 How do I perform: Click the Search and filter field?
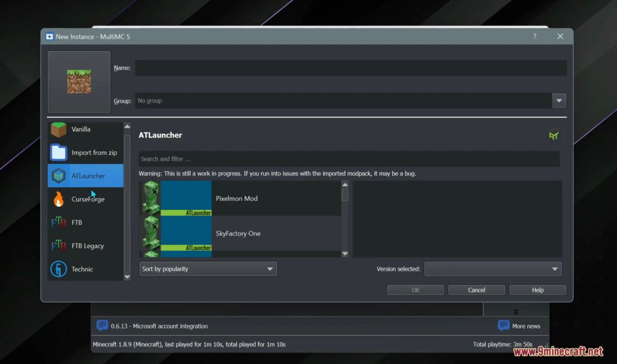(x=349, y=159)
